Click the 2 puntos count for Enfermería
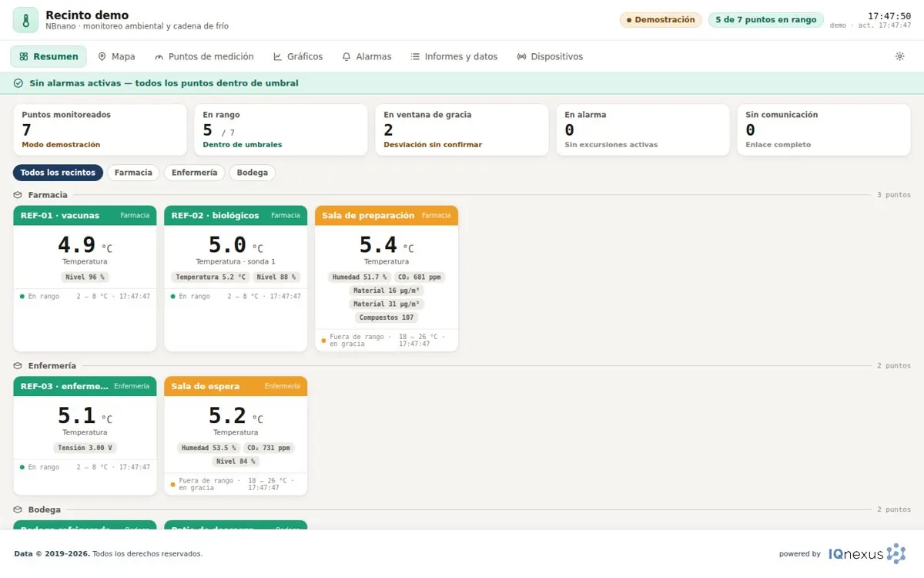 [x=893, y=365]
